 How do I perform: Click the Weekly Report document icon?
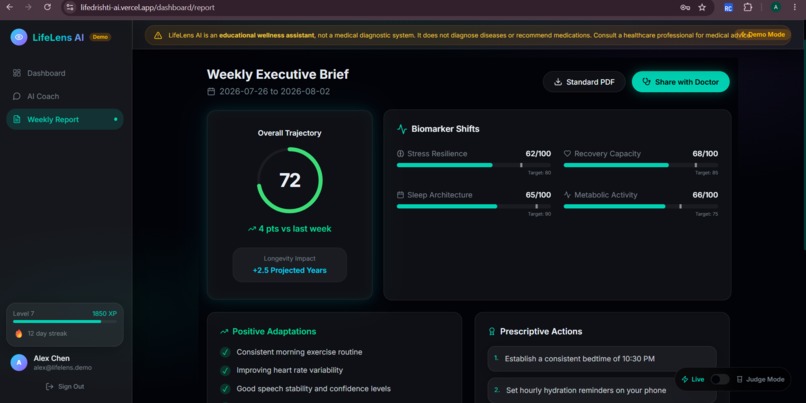17,119
